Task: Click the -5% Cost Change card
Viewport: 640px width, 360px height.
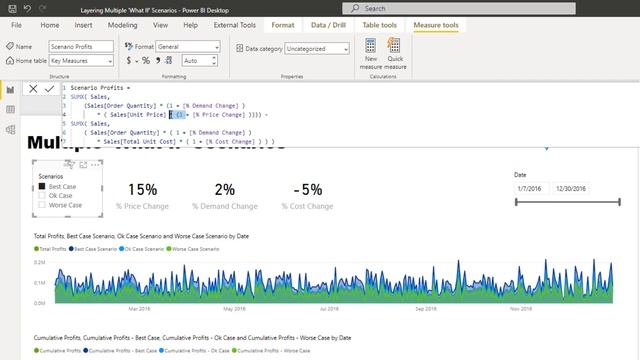Action: coord(307,196)
